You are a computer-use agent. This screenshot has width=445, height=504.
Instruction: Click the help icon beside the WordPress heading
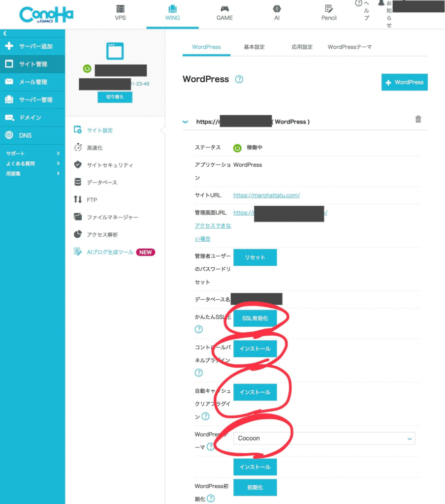(239, 79)
